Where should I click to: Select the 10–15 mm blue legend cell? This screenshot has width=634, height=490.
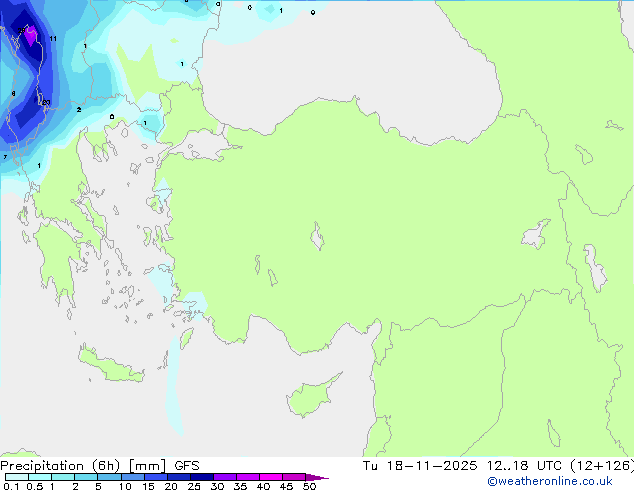click(x=132, y=477)
